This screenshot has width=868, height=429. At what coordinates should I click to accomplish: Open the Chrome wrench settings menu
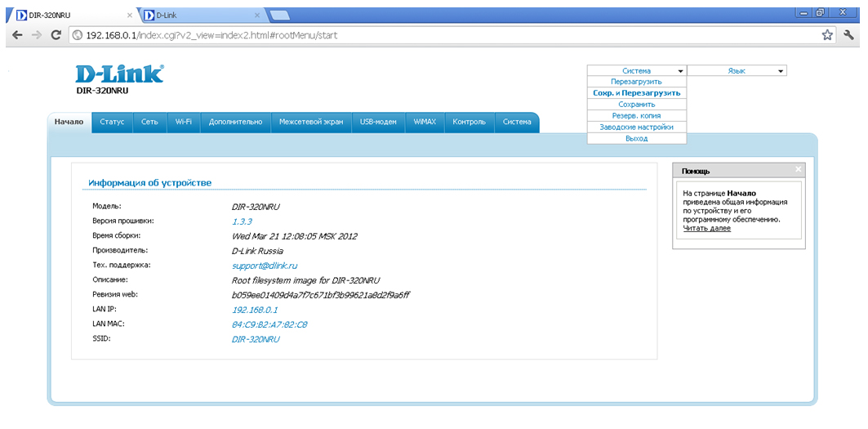pos(849,35)
